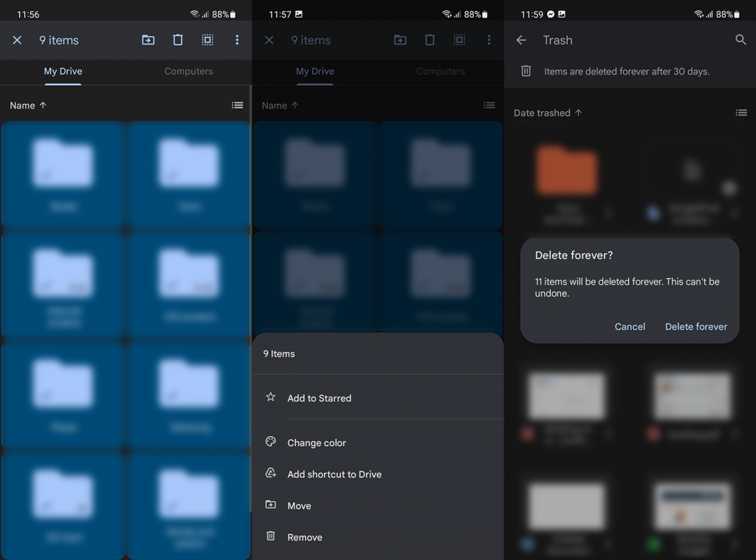Tap the select-all icon in the dimmed middle toolbar
This screenshot has height=560, width=756.
459,40
